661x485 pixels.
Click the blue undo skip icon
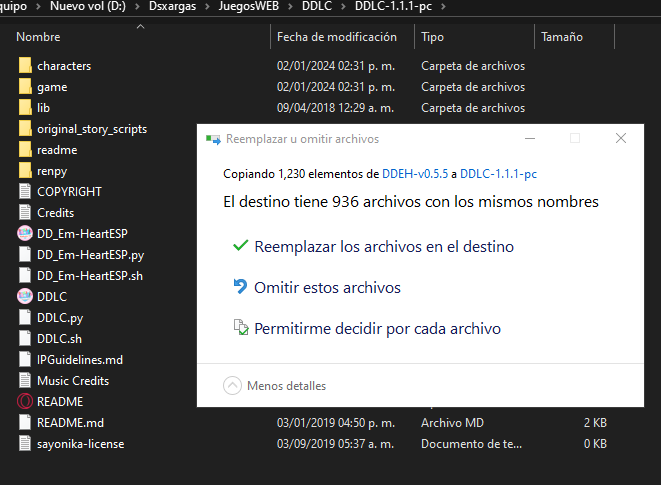(240, 286)
